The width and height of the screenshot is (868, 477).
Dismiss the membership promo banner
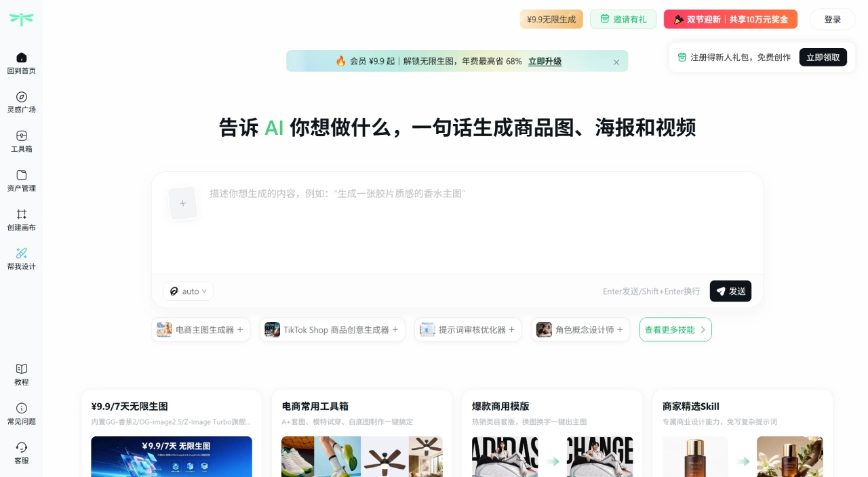tap(616, 62)
